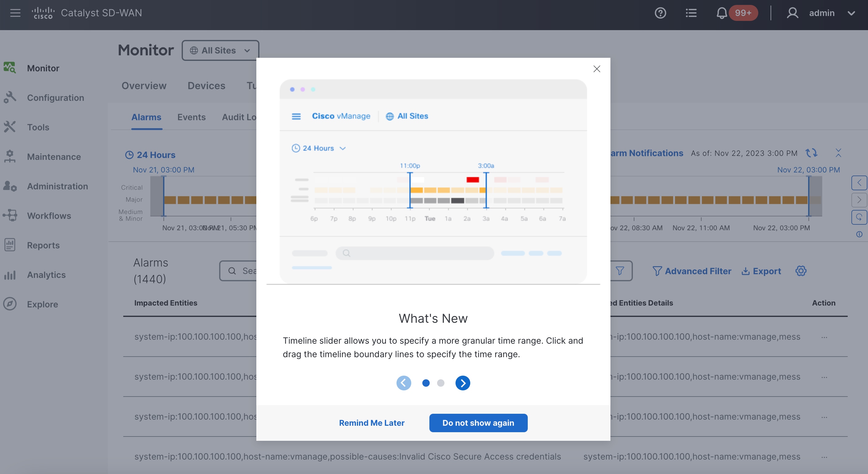The height and width of the screenshot is (474, 868).
Task: Shift timeline forward with right arrow
Action: (859, 200)
